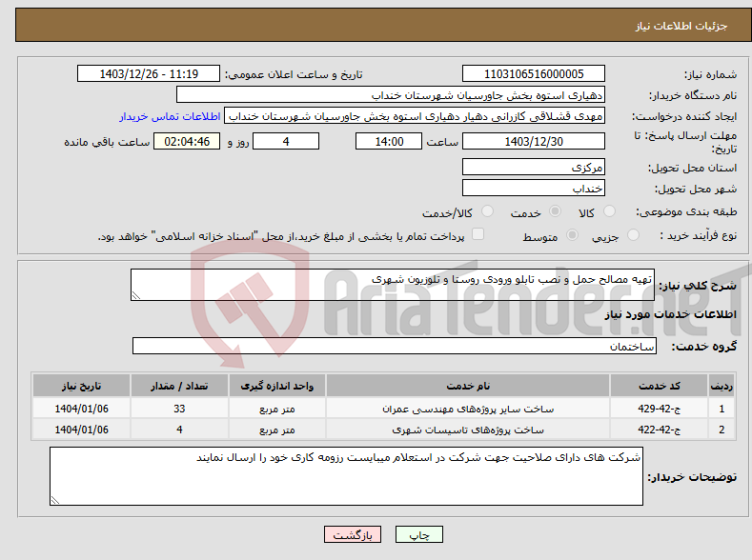Viewport: 752px width, 560px height.
Task: Click the general need description textarea
Action: point(393,285)
